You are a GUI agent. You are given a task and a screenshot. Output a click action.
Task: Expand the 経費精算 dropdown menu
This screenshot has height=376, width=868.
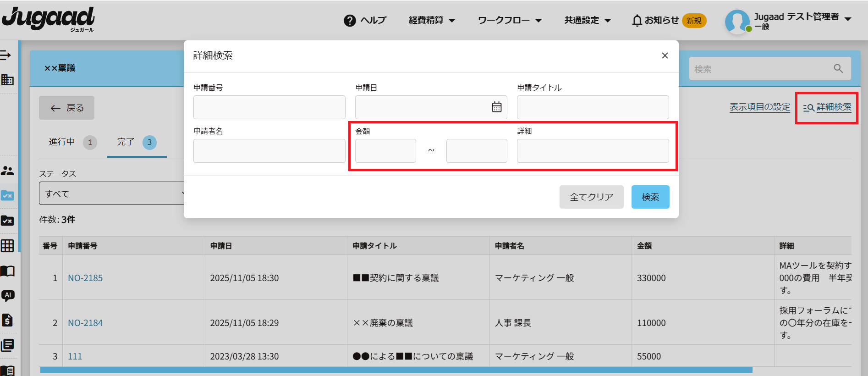(432, 21)
